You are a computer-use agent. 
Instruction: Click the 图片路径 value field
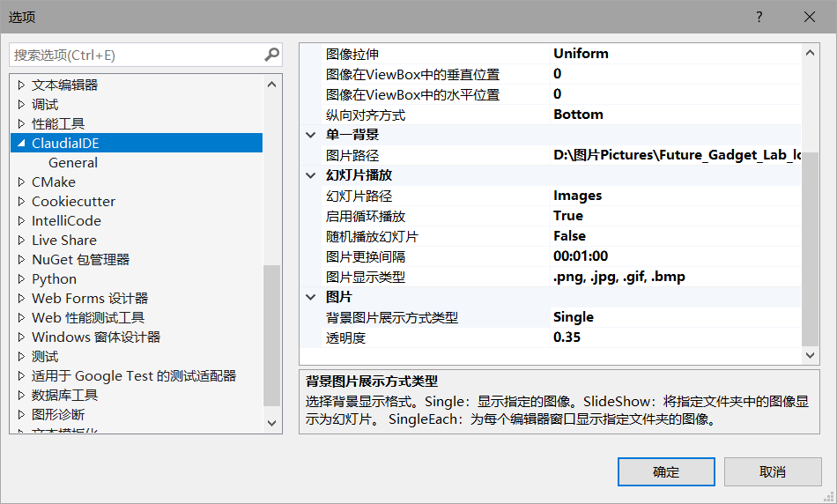(x=675, y=155)
